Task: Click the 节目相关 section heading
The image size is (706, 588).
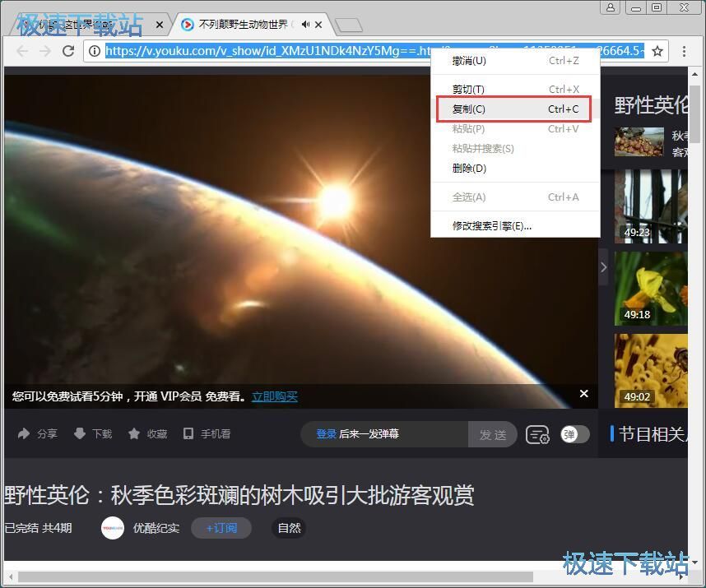Action: pyautogui.click(x=653, y=434)
